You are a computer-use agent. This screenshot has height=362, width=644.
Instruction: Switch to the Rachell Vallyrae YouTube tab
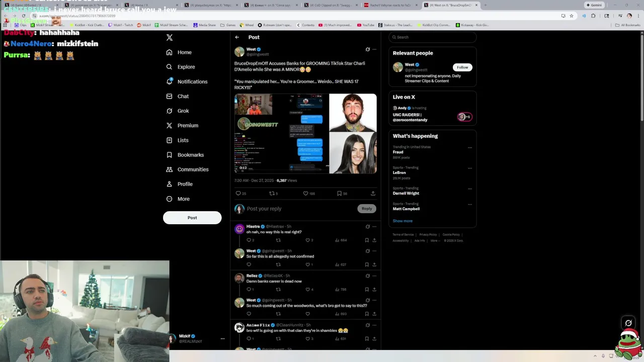pyautogui.click(x=391, y=5)
